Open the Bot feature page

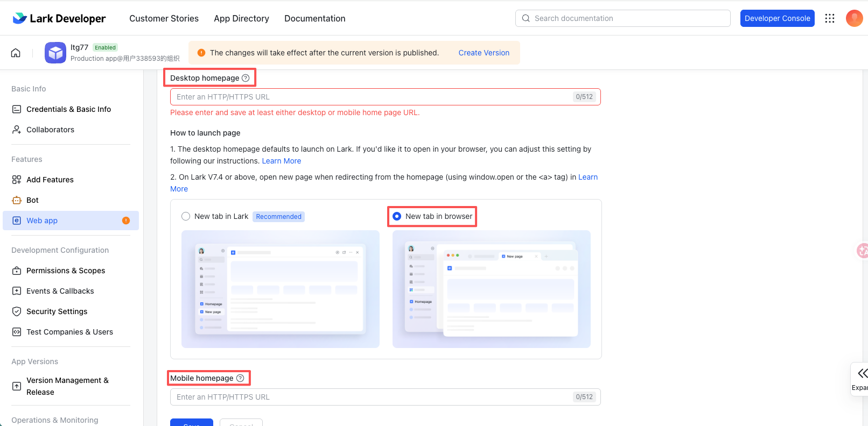point(32,200)
